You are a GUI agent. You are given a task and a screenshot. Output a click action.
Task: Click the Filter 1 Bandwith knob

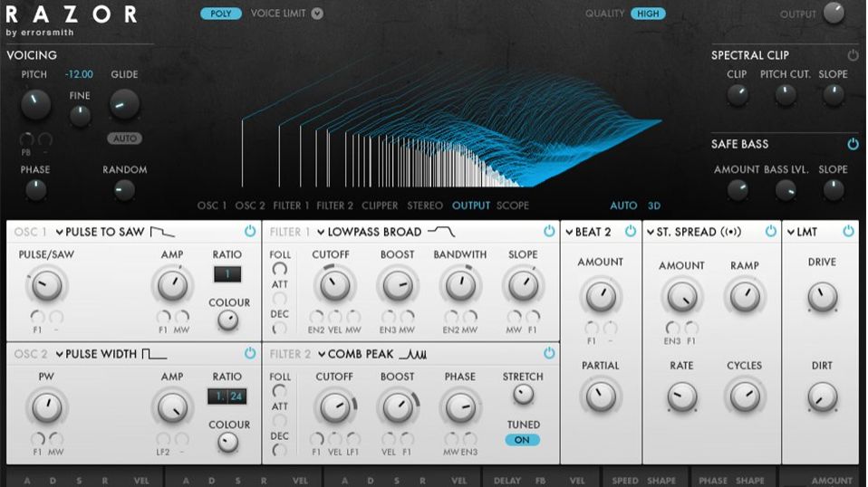460,286
